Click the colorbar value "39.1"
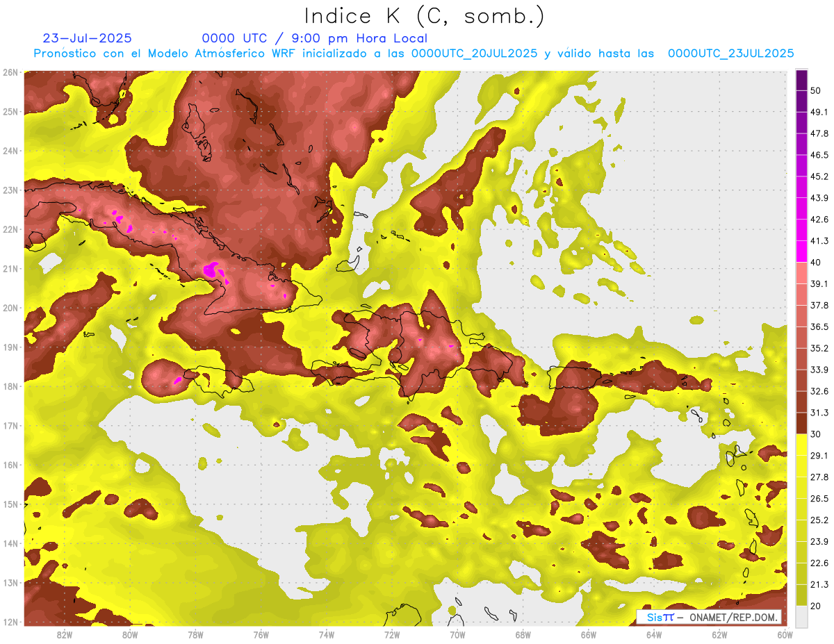Viewport: 834px width, 644px height. [x=819, y=283]
